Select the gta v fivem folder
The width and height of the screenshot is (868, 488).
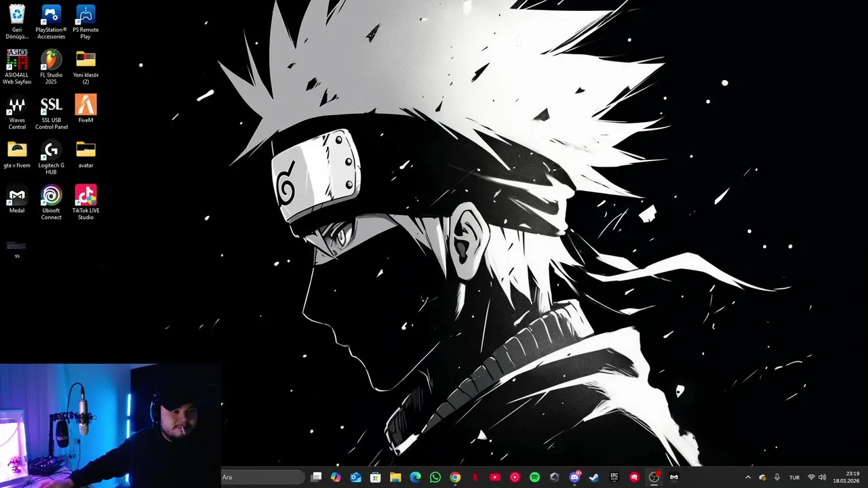pos(17,155)
